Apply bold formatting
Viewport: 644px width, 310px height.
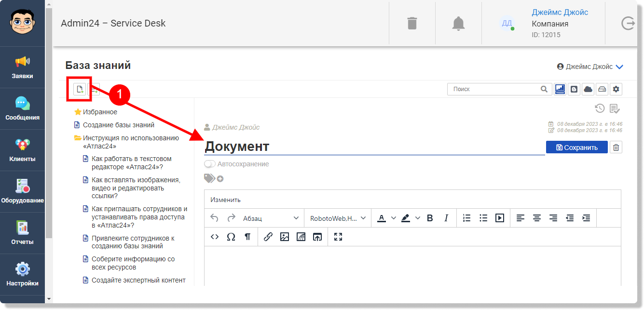(x=430, y=218)
